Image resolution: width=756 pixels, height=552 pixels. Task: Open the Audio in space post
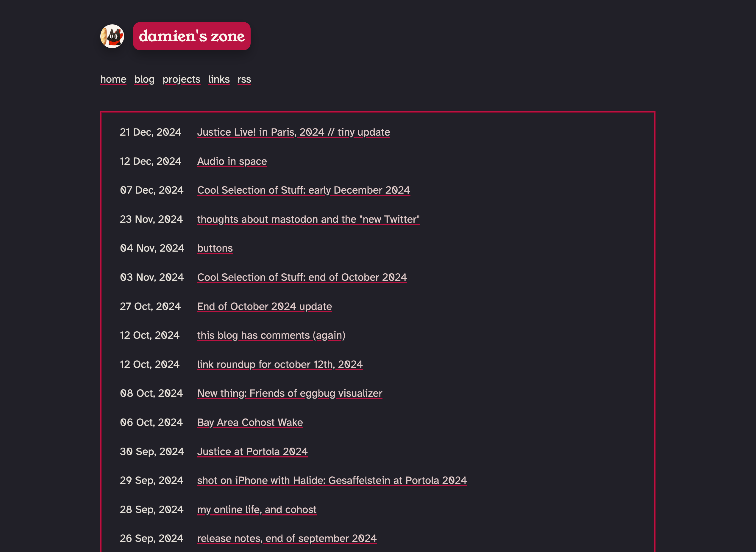(232, 161)
